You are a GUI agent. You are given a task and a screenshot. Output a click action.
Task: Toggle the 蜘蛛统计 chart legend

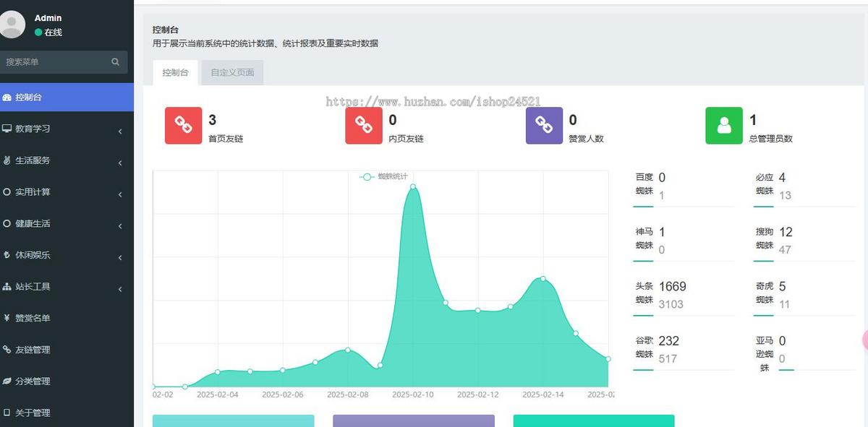(x=384, y=177)
